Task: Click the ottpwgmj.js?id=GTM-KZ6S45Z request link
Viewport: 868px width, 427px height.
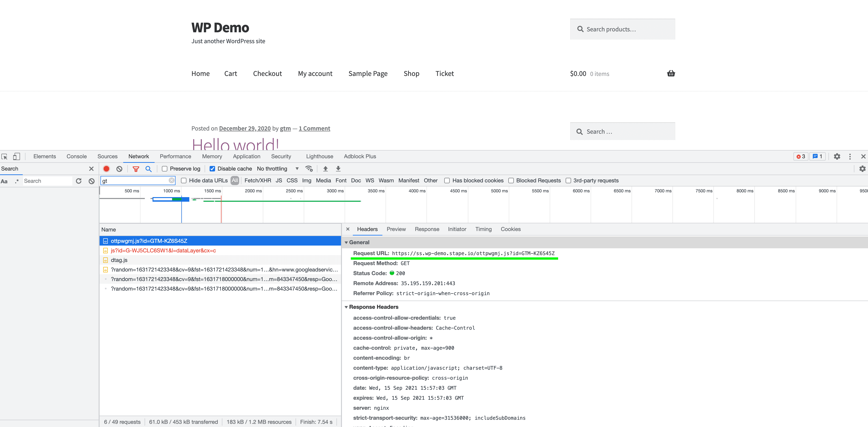Action: tap(149, 240)
